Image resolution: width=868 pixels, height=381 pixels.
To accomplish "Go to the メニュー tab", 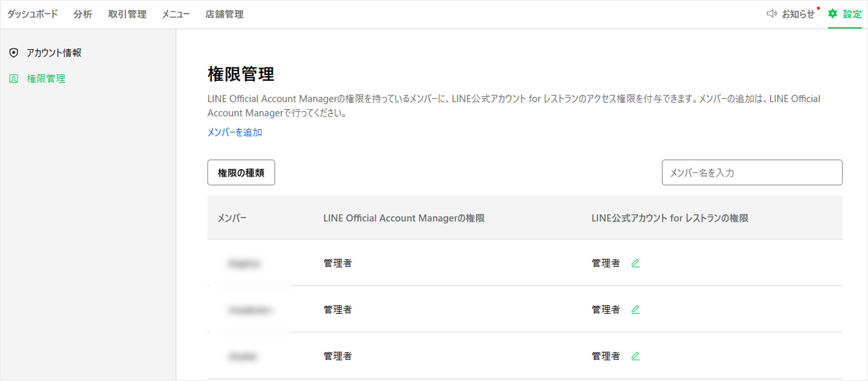I will (x=176, y=14).
